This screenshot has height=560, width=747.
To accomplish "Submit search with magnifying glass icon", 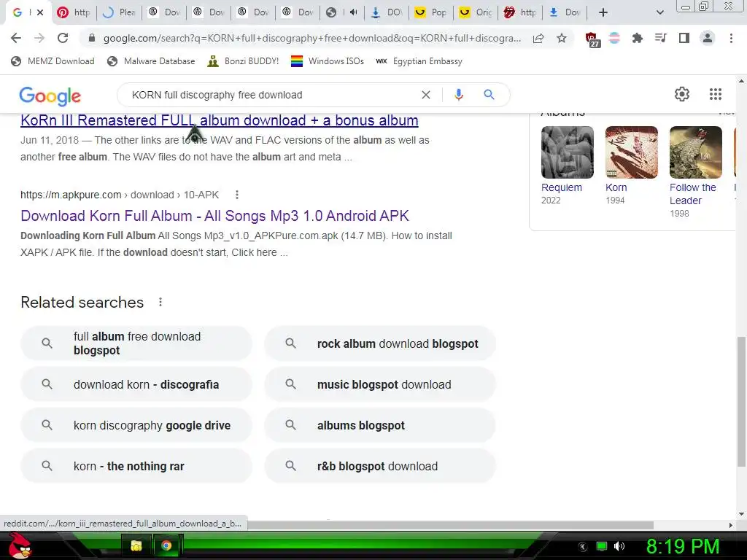I will pyautogui.click(x=489, y=95).
